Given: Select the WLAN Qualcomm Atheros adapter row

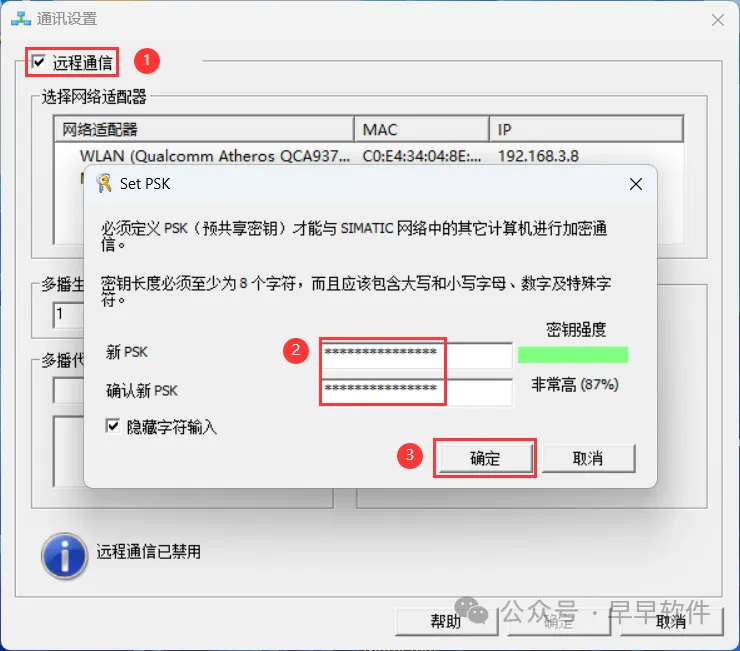Looking at the screenshot, I should click(369, 156).
